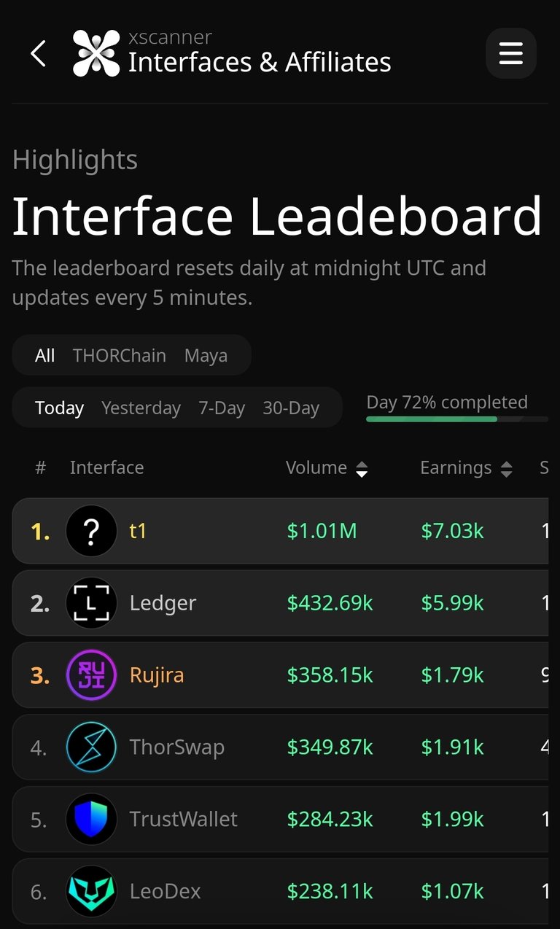Click the day completed progress bar
The width and height of the screenshot is (560, 929).
(x=457, y=419)
